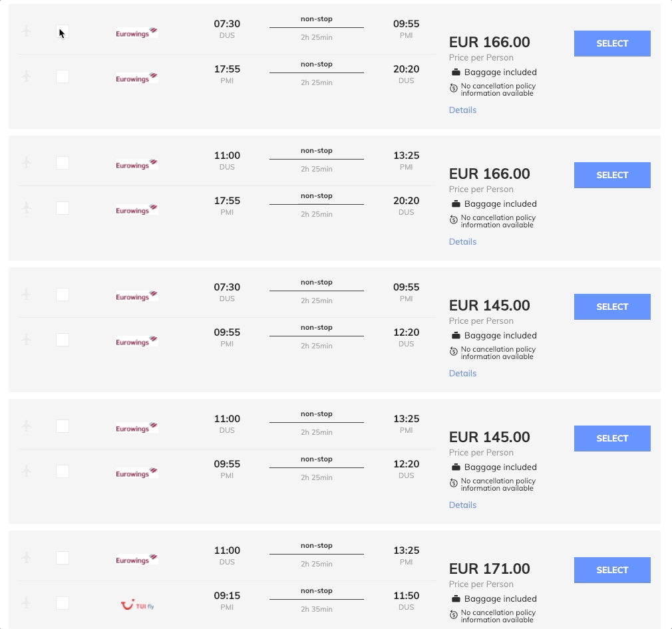Select the first EUR 145.00 flight offer
672x629 pixels.
click(x=612, y=307)
